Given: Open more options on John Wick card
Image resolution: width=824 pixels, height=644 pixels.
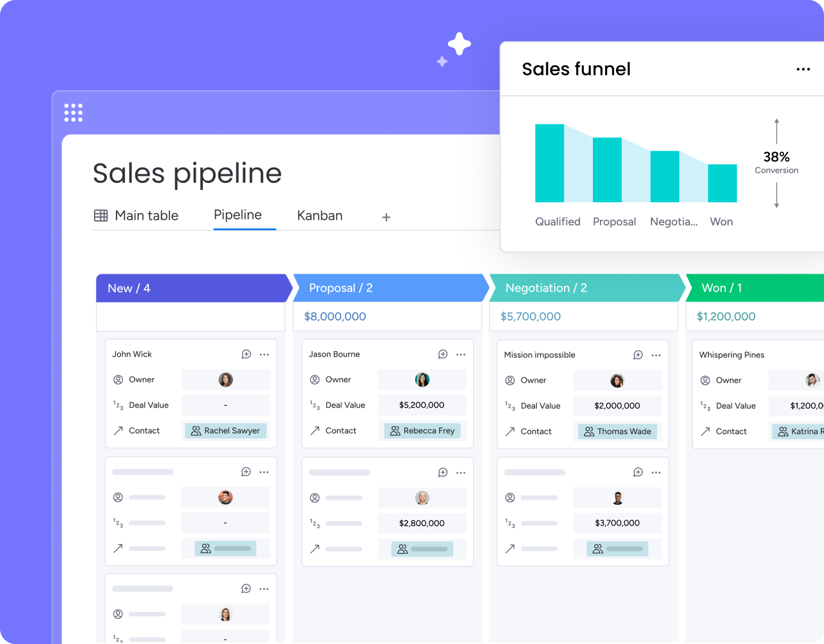Looking at the screenshot, I should click(x=264, y=354).
